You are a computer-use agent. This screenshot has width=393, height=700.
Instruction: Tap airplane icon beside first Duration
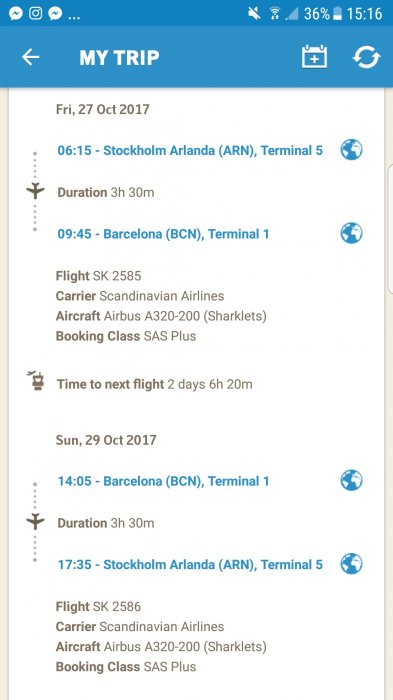(x=35, y=191)
